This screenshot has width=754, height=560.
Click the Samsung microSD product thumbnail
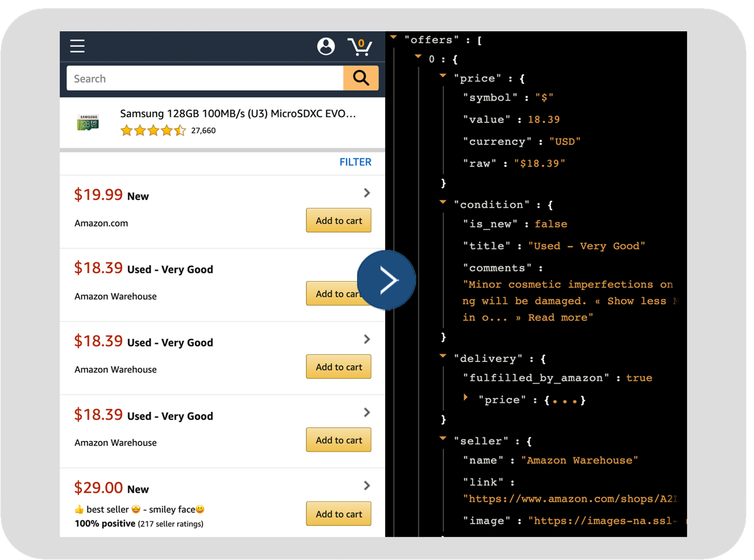(x=88, y=122)
